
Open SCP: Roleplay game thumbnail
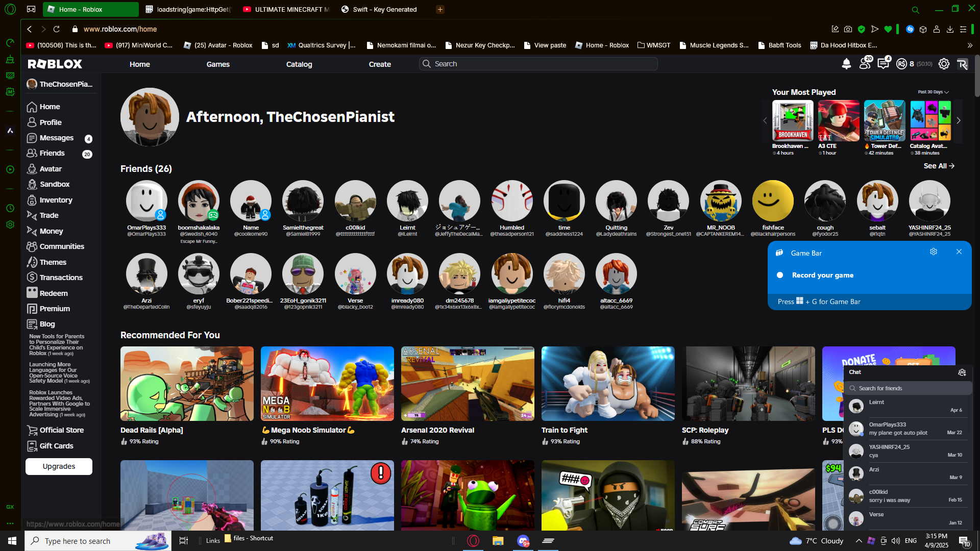click(748, 384)
